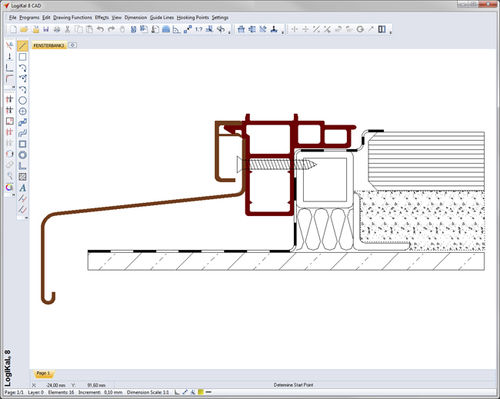Select the Rectangle drawing tool

[22, 57]
